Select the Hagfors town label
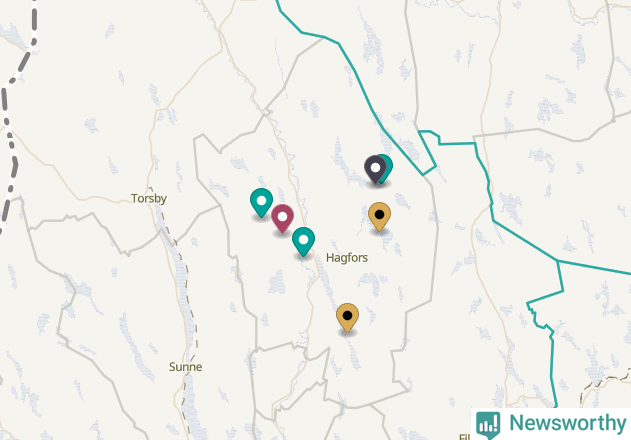631x440 pixels. (347, 258)
